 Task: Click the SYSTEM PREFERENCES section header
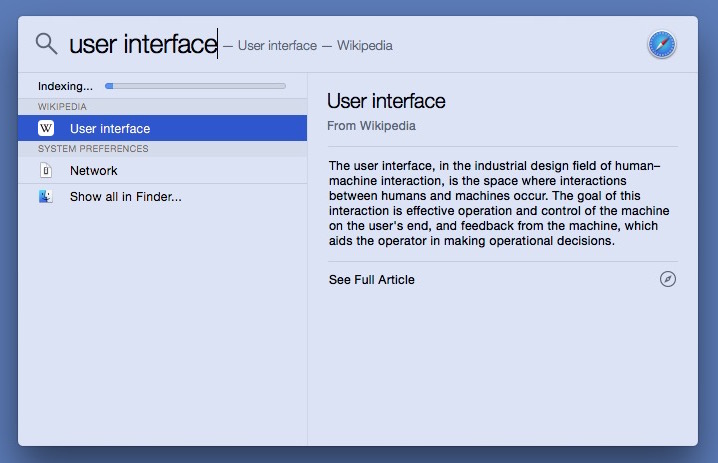click(x=93, y=149)
